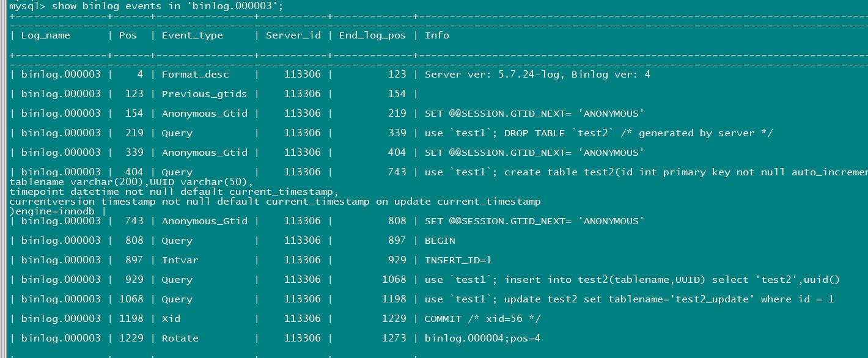Click the mysql show binlog events command
The image size is (868, 358).
coord(146,5)
